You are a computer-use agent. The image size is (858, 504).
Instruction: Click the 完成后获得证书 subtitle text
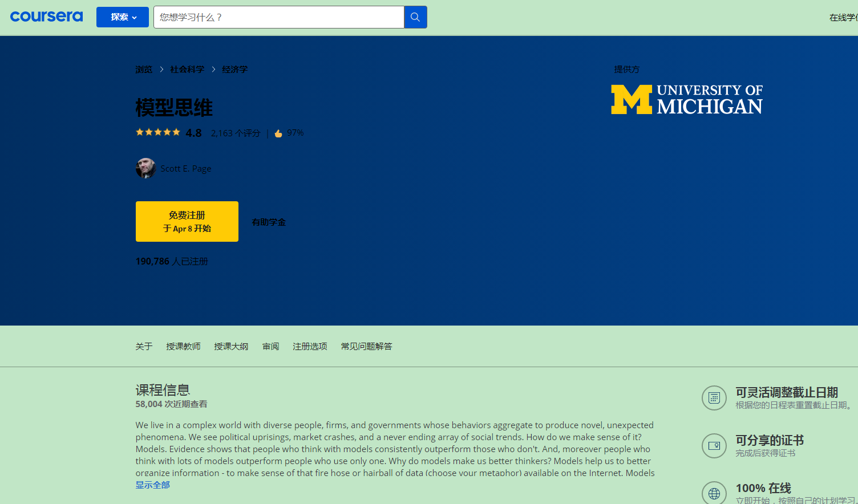(765, 453)
